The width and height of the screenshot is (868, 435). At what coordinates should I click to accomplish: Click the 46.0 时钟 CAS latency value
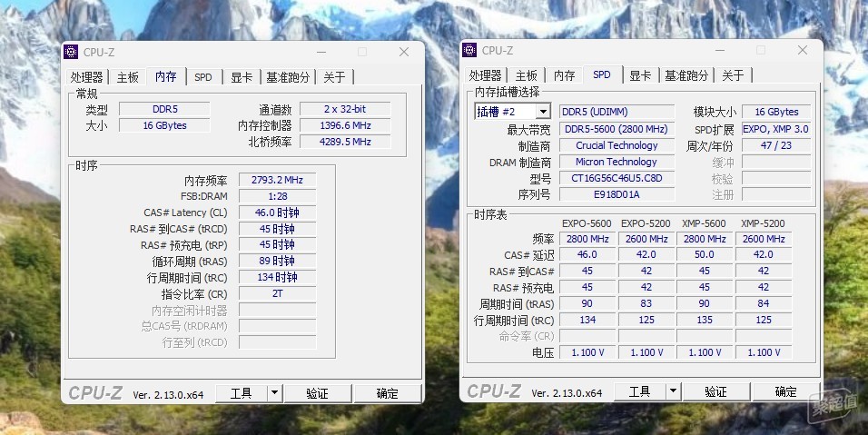277,213
